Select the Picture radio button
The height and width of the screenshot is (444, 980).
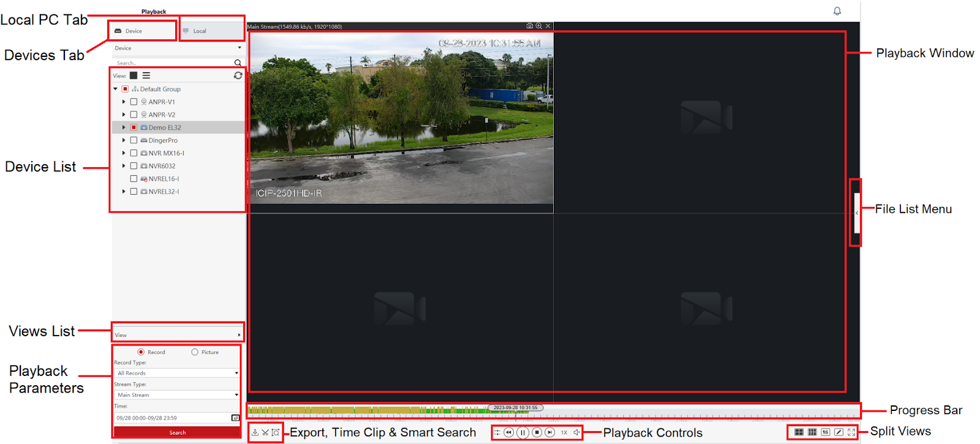point(195,352)
